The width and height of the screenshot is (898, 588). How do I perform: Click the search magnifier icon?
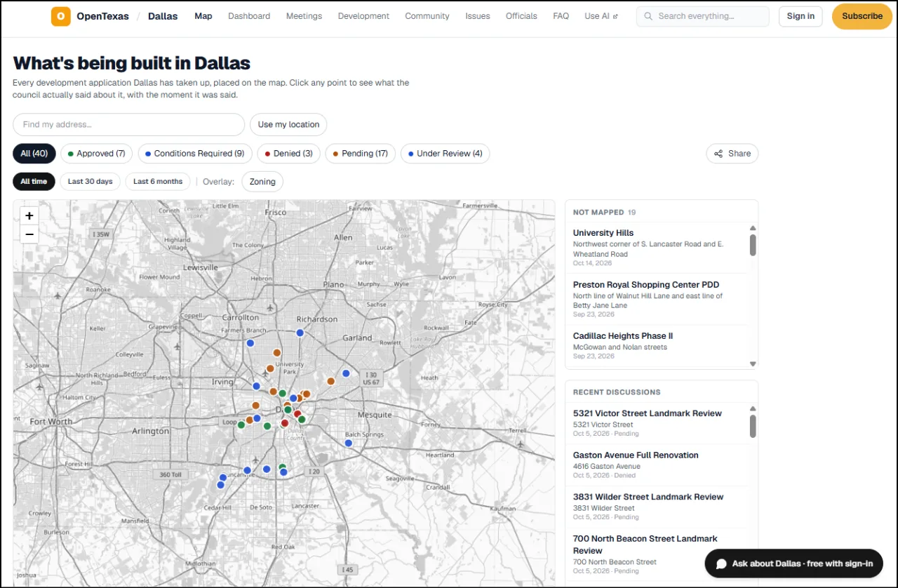point(648,16)
